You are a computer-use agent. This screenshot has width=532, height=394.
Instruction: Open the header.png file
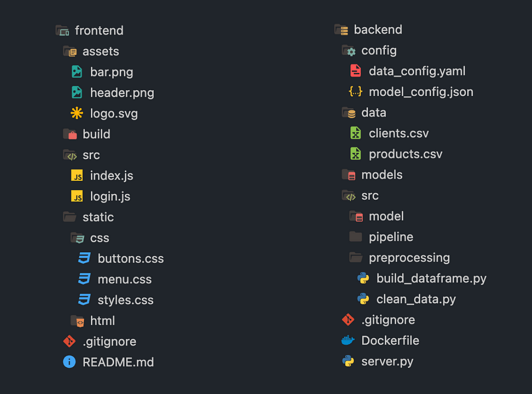pos(113,93)
